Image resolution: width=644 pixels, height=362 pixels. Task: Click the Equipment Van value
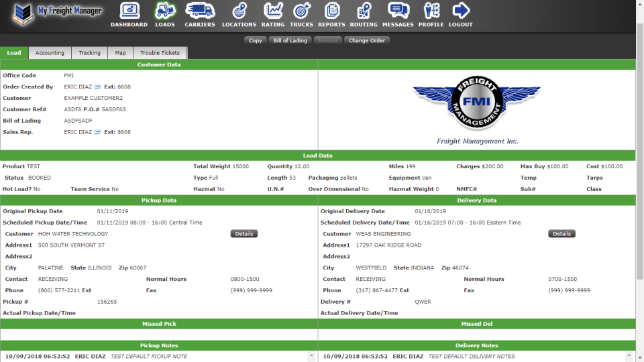tap(427, 178)
